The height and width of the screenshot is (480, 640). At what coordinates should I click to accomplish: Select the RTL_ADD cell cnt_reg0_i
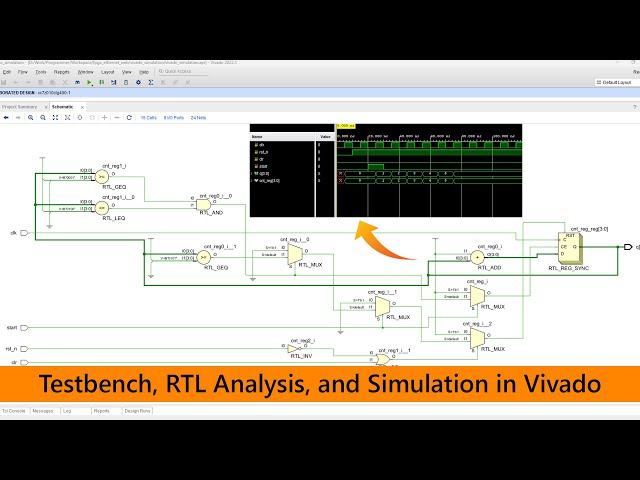click(x=477, y=258)
